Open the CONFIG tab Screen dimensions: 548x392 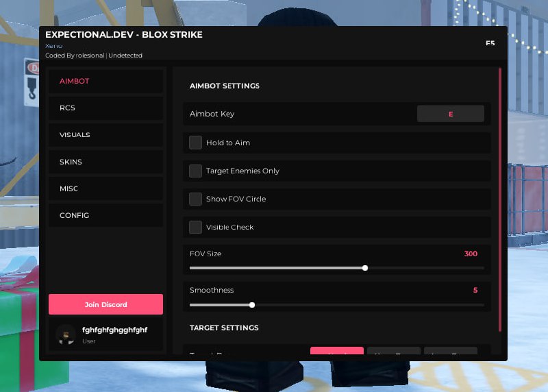[x=105, y=215]
